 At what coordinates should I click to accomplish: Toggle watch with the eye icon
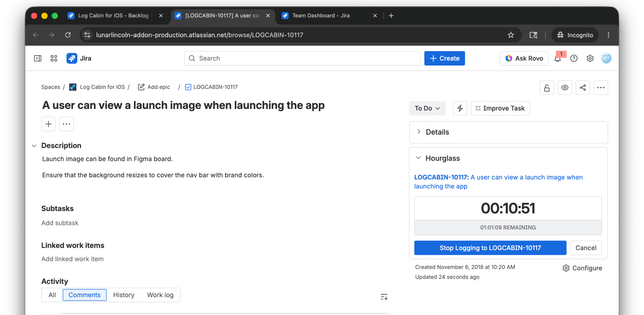point(565,87)
